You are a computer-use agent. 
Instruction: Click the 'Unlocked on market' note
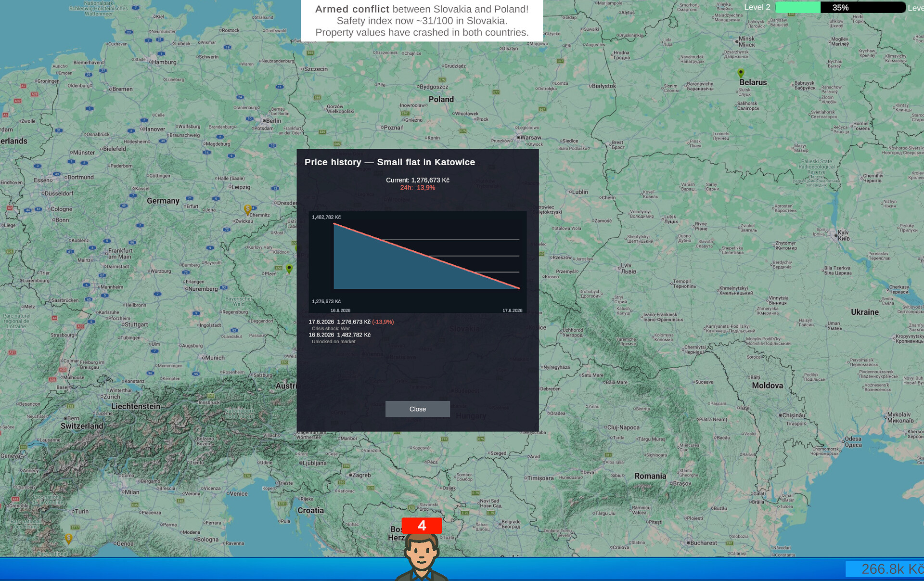pyautogui.click(x=334, y=341)
